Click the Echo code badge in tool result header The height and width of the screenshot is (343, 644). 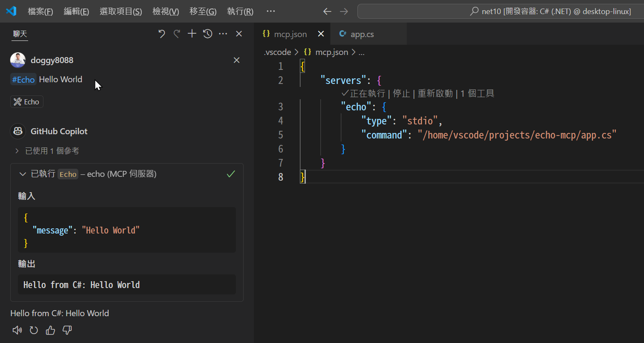[68, 174]
